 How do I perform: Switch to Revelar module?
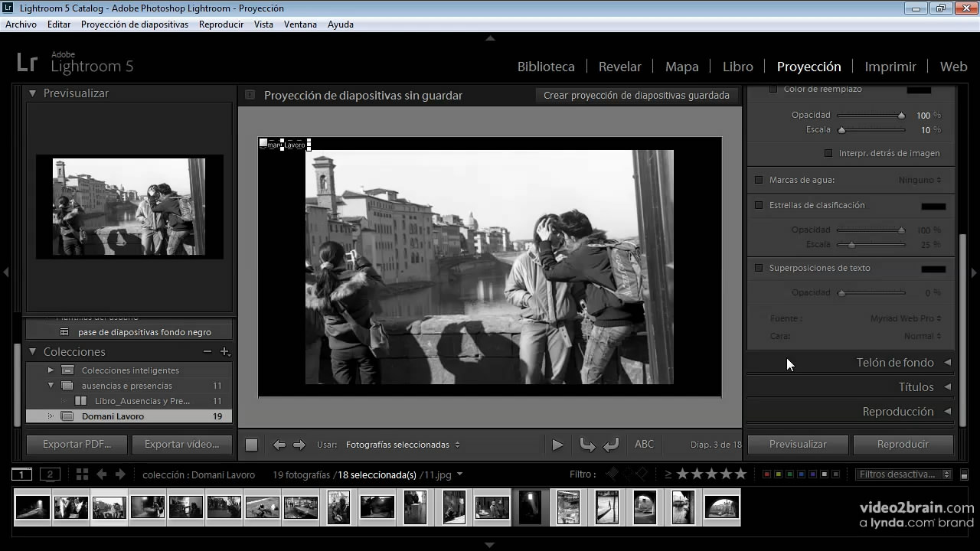click(620, 67)
